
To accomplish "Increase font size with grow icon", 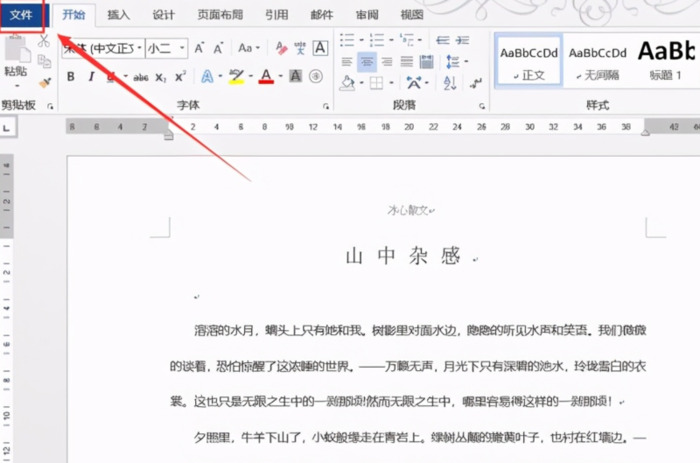I will [199, 48].
